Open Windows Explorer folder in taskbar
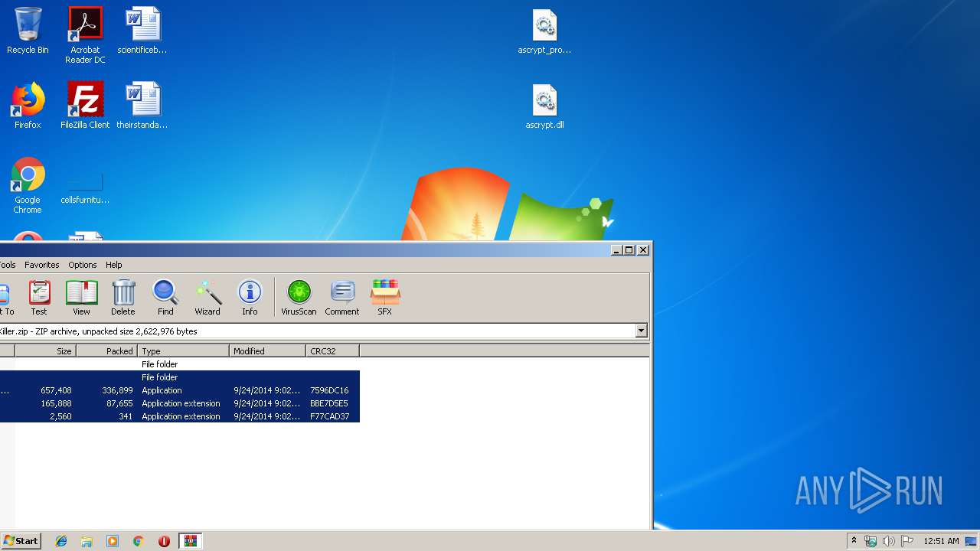 pyautogui.click(x=87, y=541)
